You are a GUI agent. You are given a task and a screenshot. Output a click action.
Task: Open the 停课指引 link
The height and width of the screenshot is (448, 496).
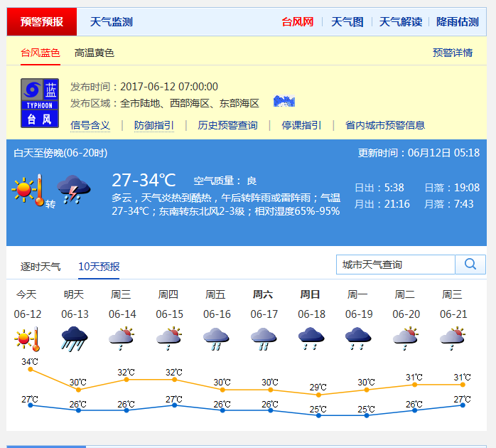[301, 125]
